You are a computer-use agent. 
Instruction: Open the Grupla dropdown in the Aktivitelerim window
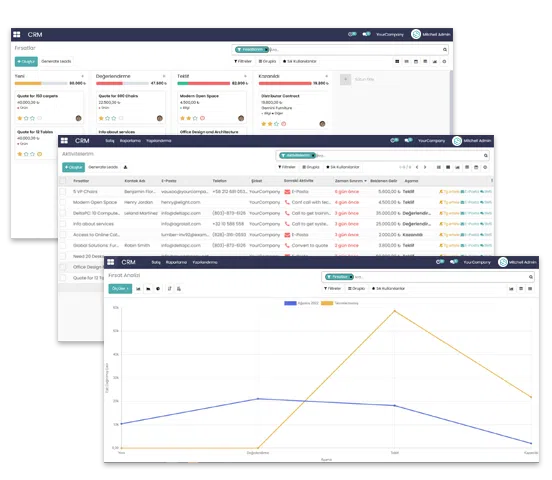311,167
